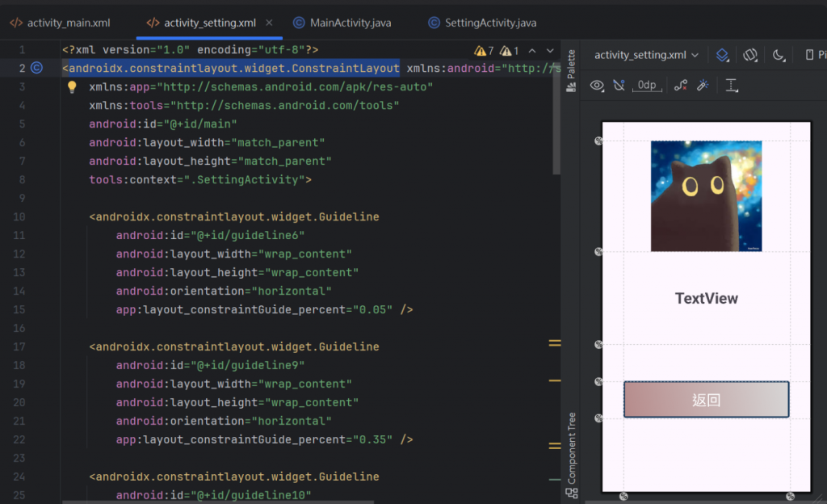Click the related class gutter icon on line 2
The image size is (827, 504).
(37, 68)
